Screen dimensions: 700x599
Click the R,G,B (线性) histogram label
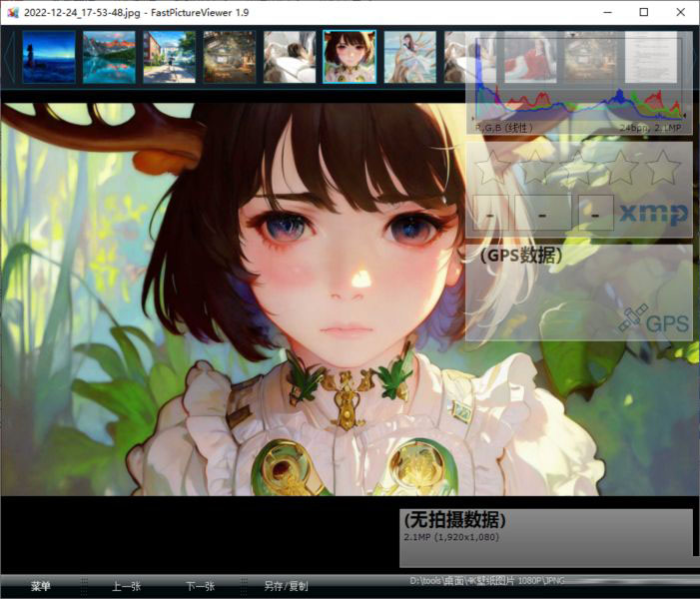click(x=503, y=128)
